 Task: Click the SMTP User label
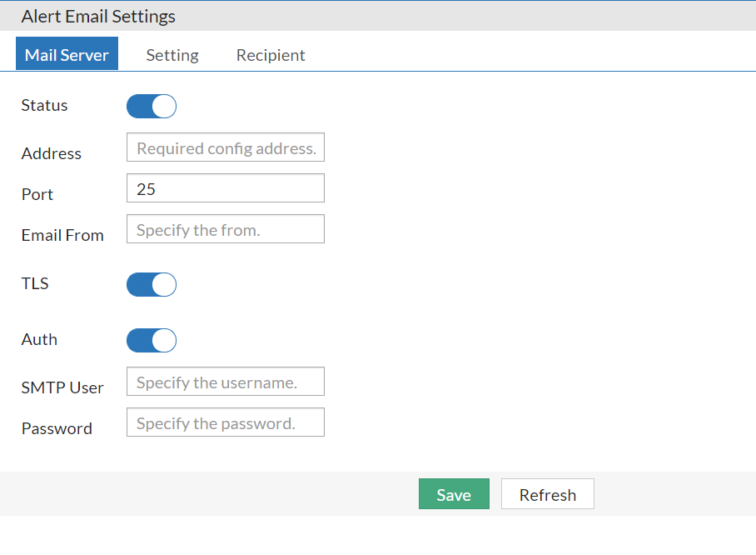pos(62,387)
